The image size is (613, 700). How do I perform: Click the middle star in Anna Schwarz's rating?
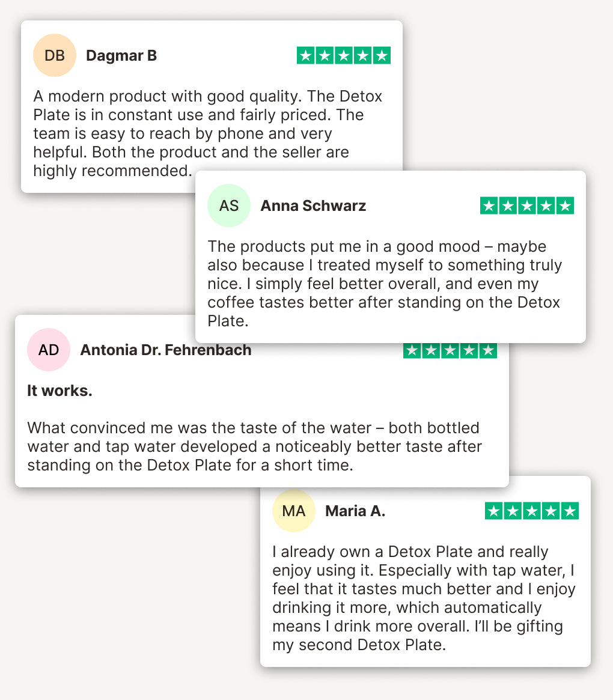[x=527, y=206]
